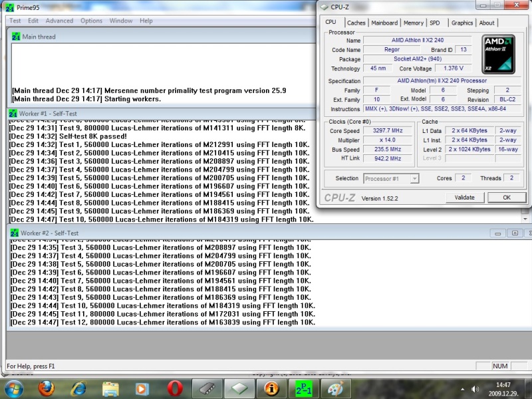532x399 pixels.
Task: Switch to Prime95 taskbar button
Action: pyautogui.click(x=304, y=389)
